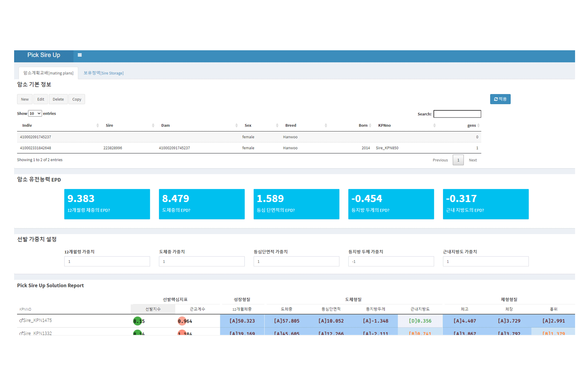Click the 등지방 두께 가중치 input field
Screen dimensions: 588x392
[x=391, y=261]
